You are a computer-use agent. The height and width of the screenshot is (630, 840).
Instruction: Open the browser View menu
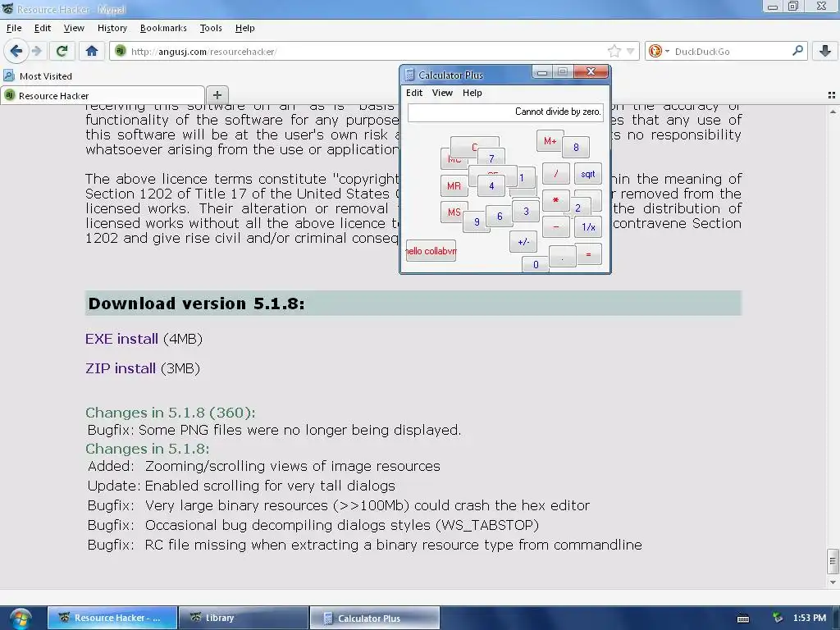coord(74,28)
